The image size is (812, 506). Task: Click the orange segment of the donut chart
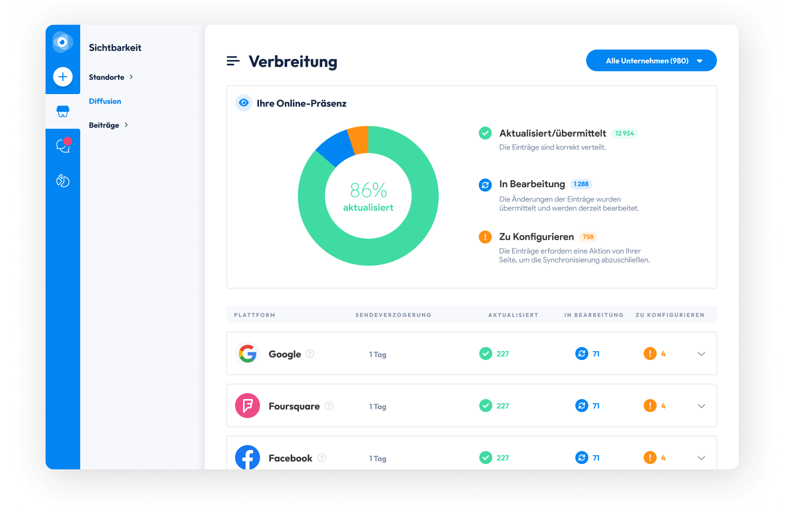359,139
